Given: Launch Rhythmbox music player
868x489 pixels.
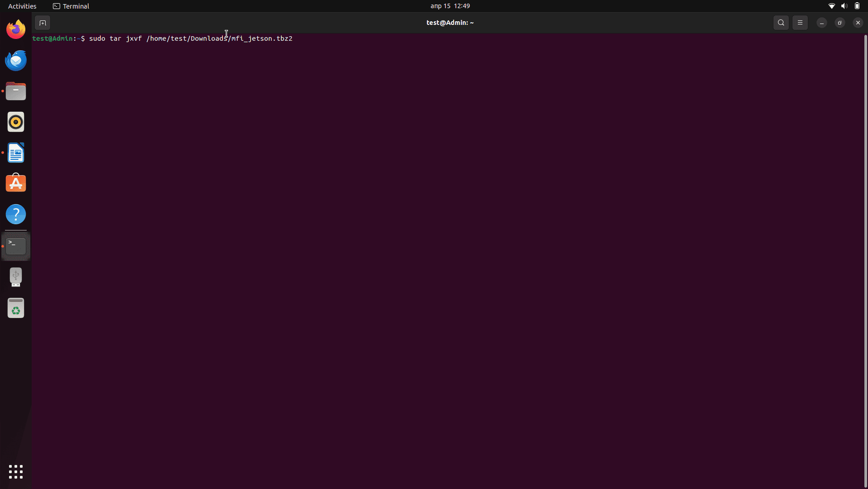Looking at the screenshot, I should tap(16, 122).
